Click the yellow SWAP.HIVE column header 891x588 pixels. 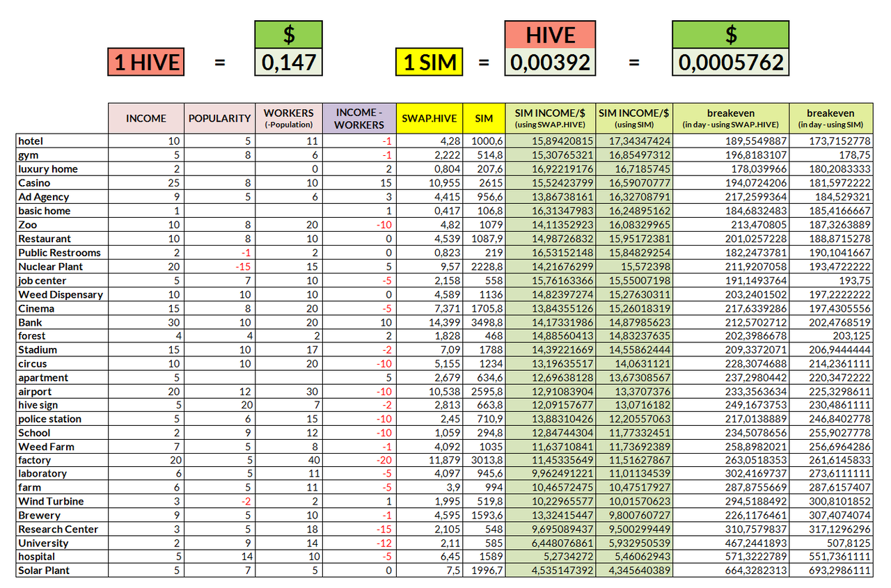point(429,118)
